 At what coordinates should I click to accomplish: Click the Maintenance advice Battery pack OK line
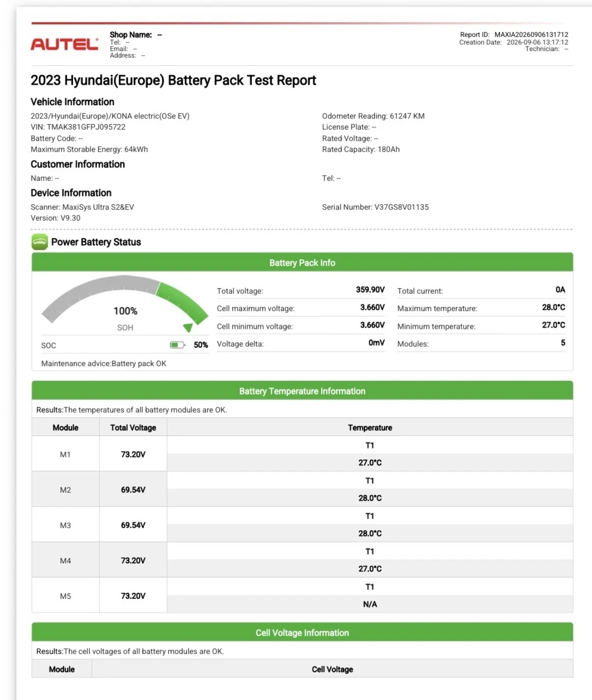[x=104, y=364]
